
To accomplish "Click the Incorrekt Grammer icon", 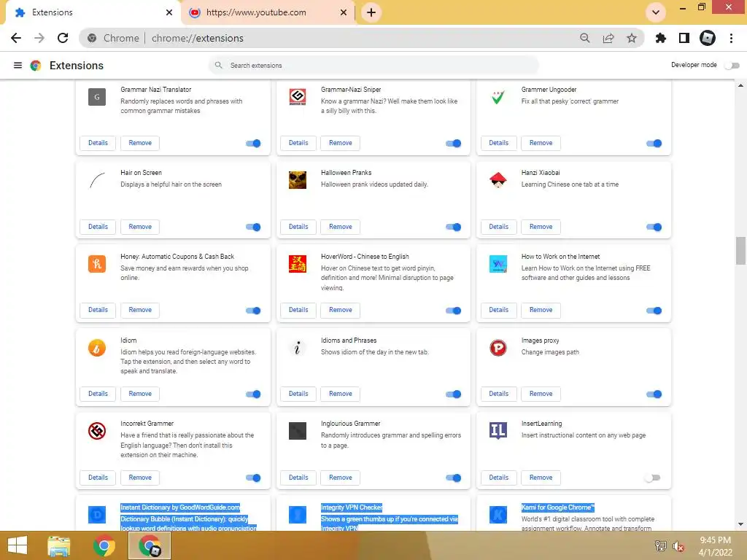I will [x=97, y=431].
